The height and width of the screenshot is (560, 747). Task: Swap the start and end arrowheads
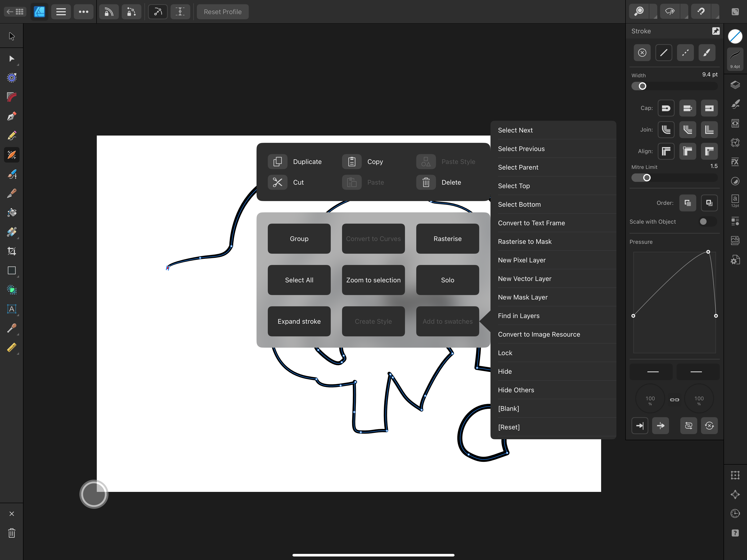(688, 426)
